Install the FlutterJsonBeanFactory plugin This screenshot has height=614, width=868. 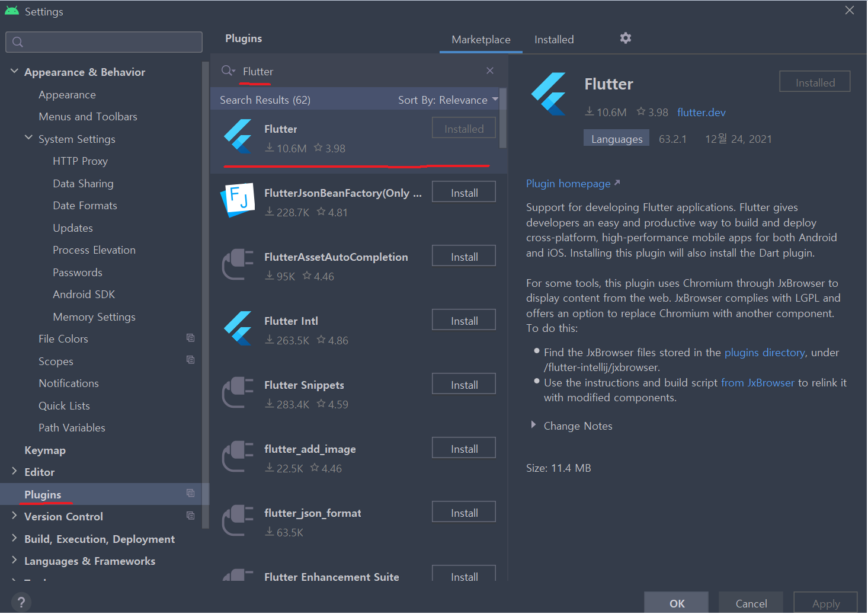click(464, 192)
